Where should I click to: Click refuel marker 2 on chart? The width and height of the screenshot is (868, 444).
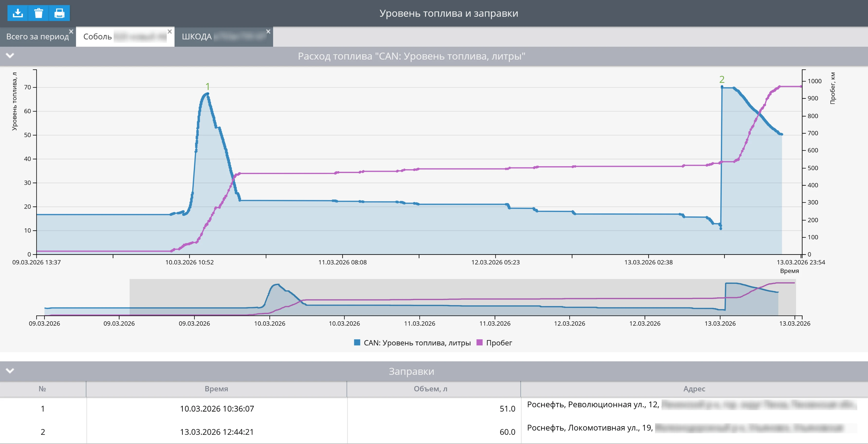[x=721, y=79]
